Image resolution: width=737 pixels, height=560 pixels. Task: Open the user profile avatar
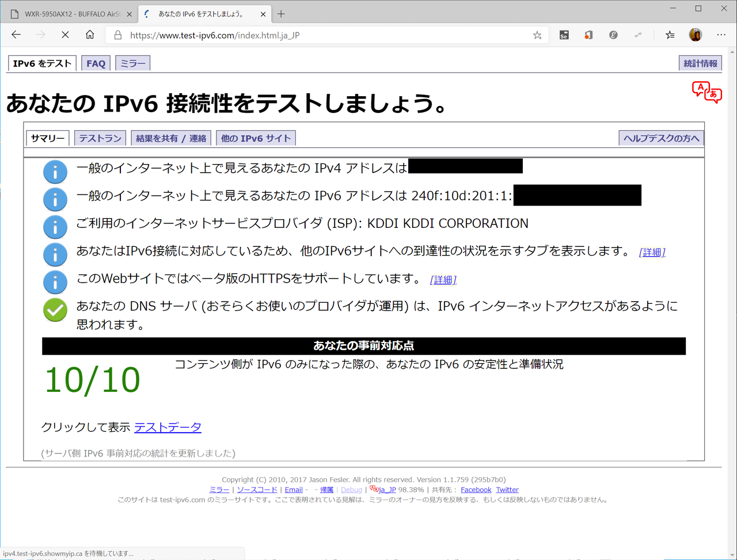[696, 35]
